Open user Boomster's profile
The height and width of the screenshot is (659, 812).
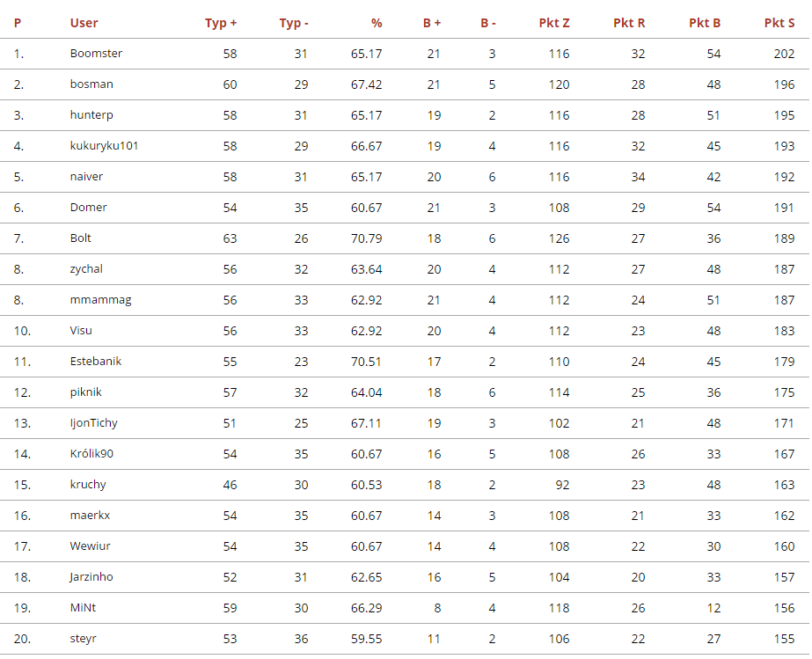pos(96,54)
